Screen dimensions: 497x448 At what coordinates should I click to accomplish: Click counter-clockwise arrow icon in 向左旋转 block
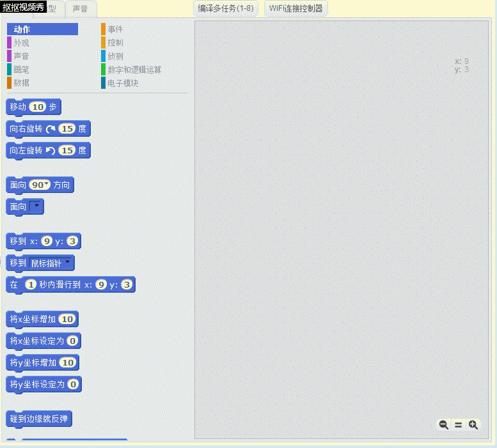[51, 151]
